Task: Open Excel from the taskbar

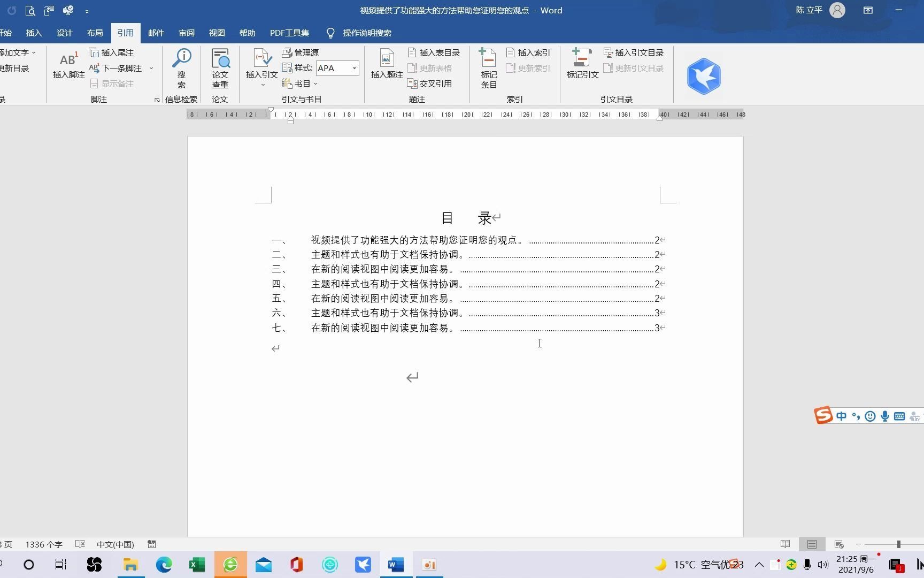Action: click(196, 565)
